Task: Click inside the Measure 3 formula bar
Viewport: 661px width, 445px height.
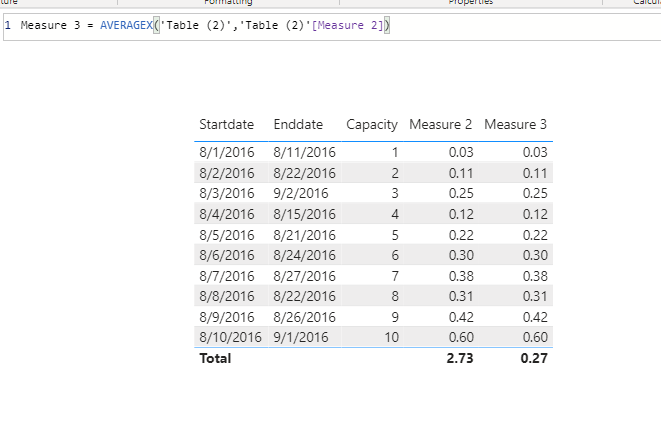Action: point(332,26)
